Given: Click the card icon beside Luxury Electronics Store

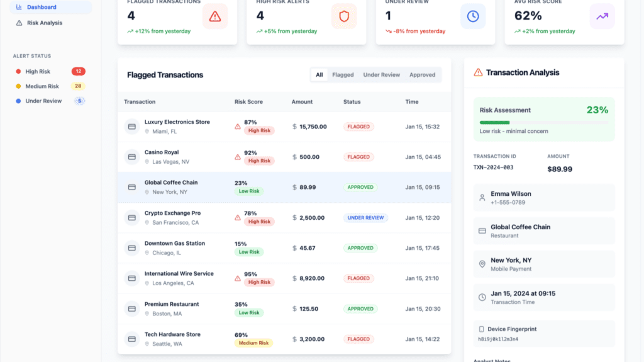Looking at the screenshot, I should (x=132, y=127).
